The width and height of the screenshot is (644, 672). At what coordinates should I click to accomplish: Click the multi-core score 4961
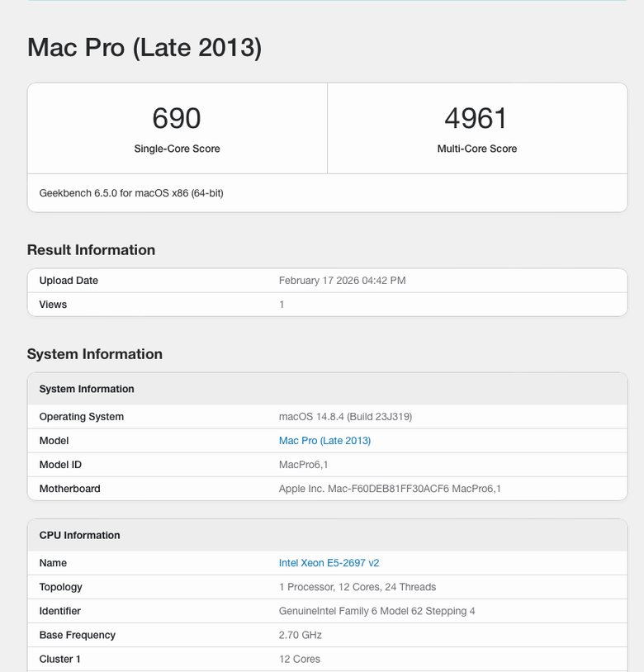tap(476, 118)
